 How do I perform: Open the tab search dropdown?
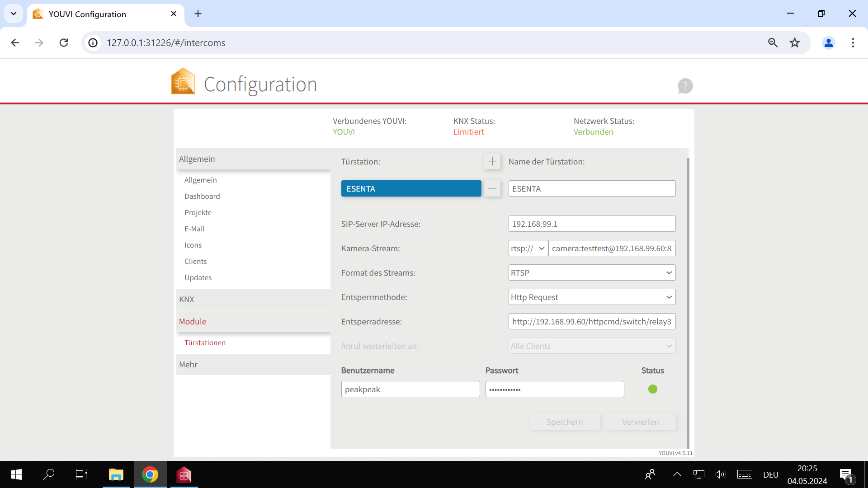pos(14,14)
